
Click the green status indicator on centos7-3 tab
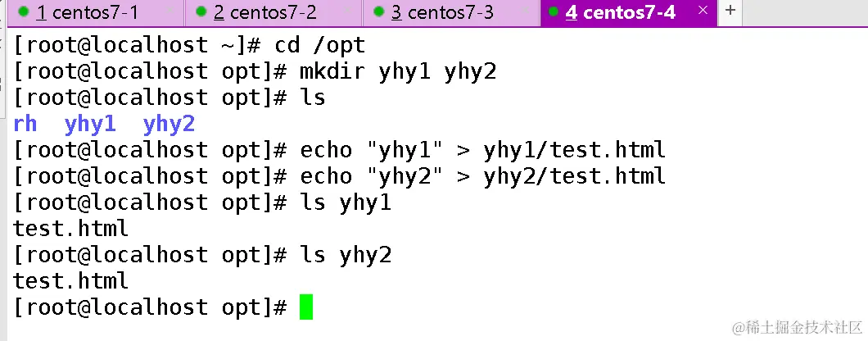pos(377,12)
